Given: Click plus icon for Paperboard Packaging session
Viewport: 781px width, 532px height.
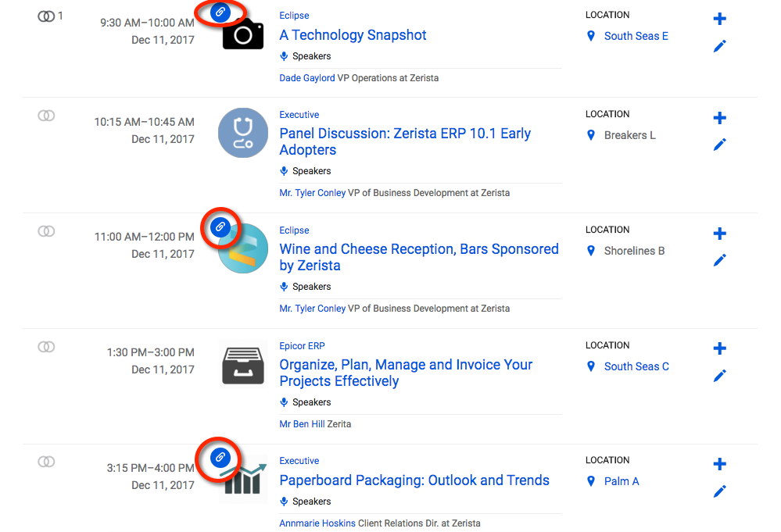Looking at the screenshot, I should (719, 464).
